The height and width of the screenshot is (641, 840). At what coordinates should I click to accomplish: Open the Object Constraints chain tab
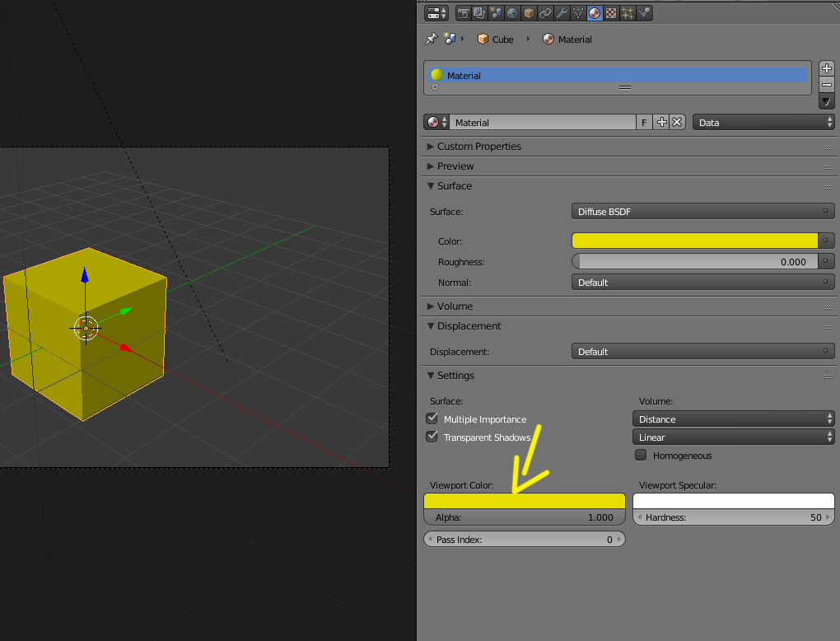click(545, 13)
